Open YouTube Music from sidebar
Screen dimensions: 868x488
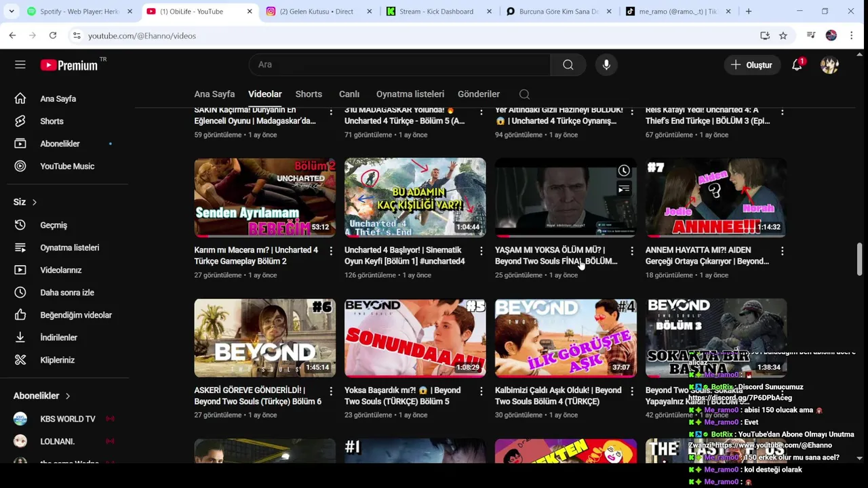(64, 166)
